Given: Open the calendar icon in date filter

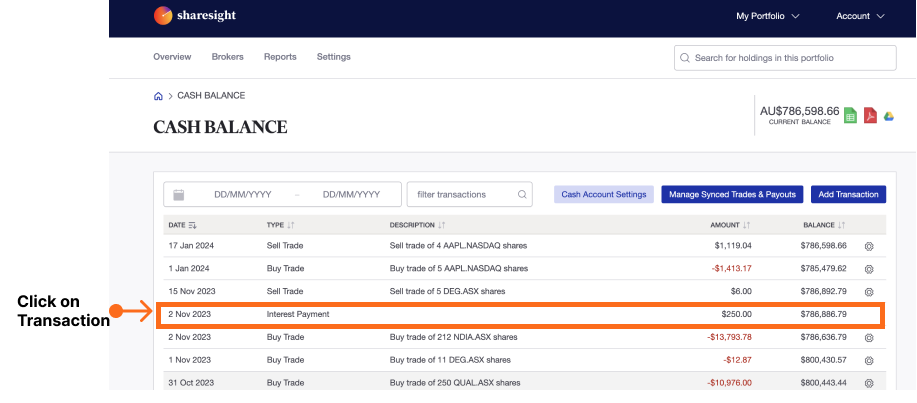Looking at the screenshot, I should (x=179, y=195).
